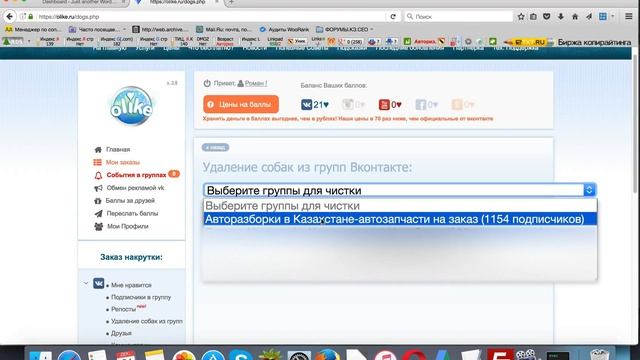
Task: Open Safari compass icon in dock
Action: tap(69, 355)
